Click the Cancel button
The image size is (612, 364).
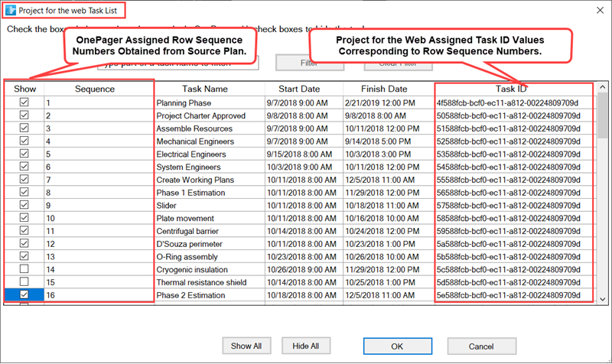point(481,346)
